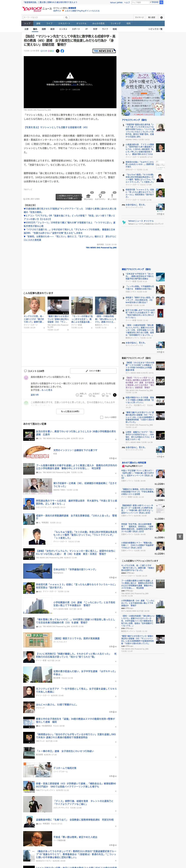
Task: Share article on Facebook icon
Action: pos(62,51)
